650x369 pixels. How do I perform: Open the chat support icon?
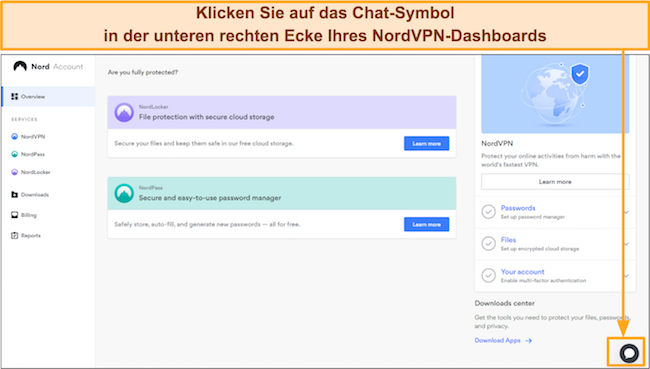(628, 353)
